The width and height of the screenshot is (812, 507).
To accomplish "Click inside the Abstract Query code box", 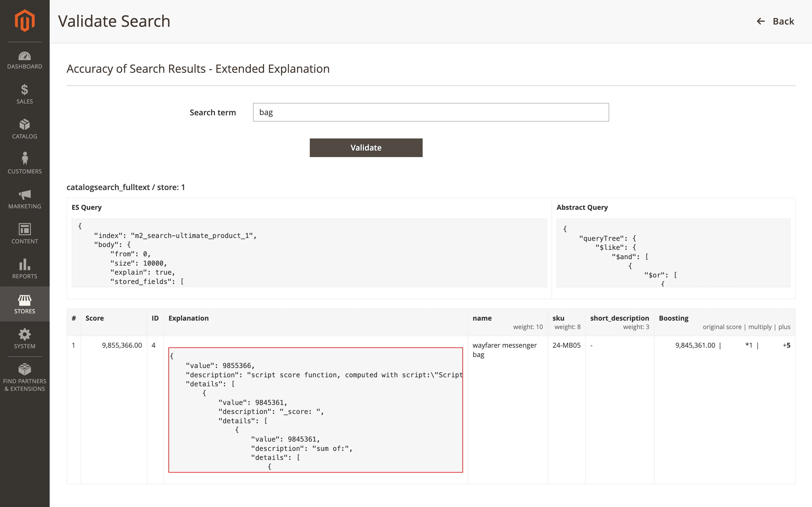I will tap(673, 253).
